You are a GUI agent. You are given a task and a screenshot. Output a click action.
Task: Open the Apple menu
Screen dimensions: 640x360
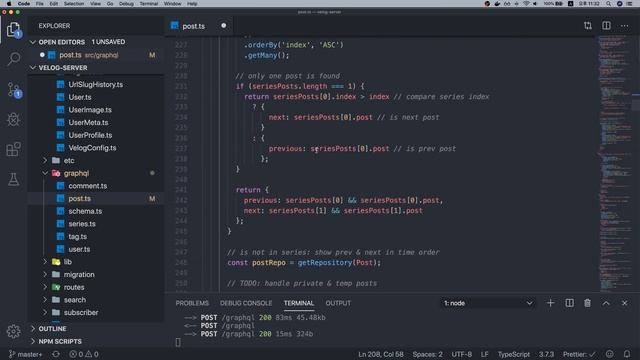[9, 4]
